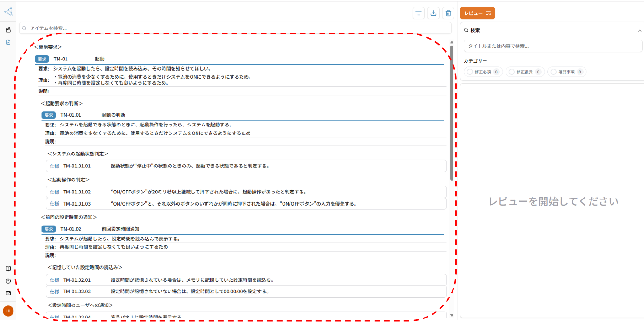The image size is (644, 325).
Task: Collapse the 検索 panel with its chevron
Action: tap(637, 30)
